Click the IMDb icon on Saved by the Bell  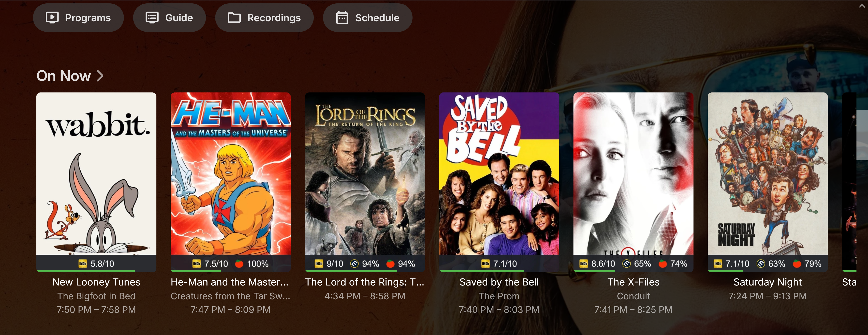pyautogui.click(x=485, y=264)
